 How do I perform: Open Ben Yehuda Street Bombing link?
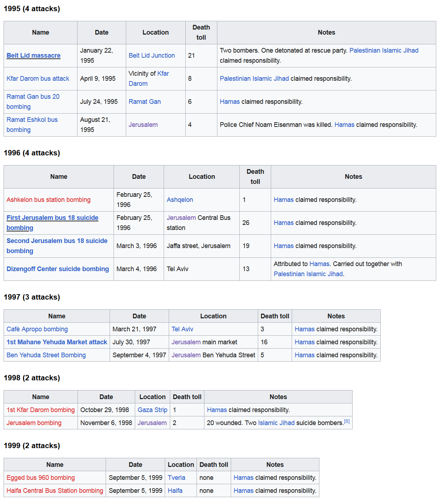click(46, 355)
